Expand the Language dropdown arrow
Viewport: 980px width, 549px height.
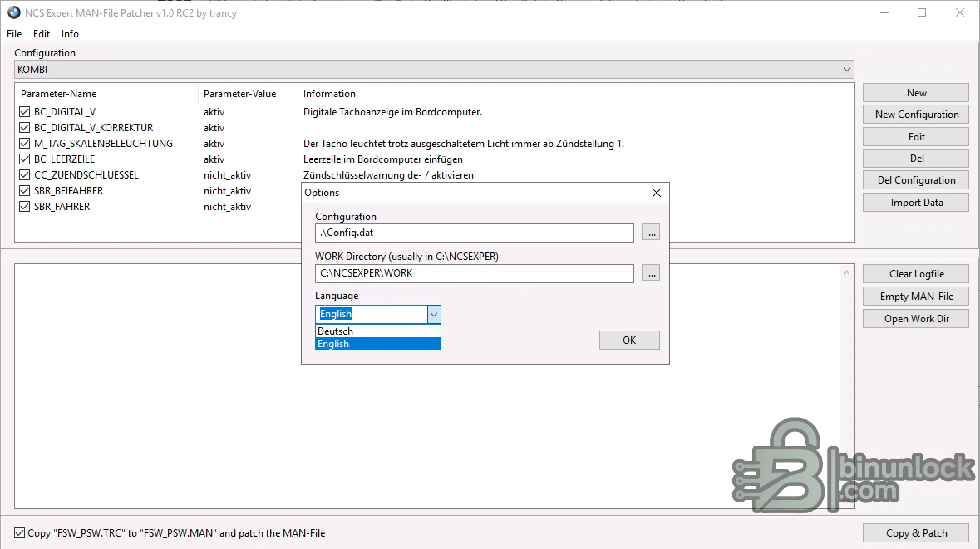(434, 314)
